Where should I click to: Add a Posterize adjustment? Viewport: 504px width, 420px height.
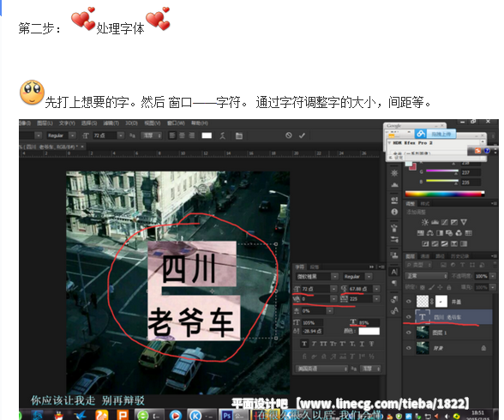click(435, 244)
